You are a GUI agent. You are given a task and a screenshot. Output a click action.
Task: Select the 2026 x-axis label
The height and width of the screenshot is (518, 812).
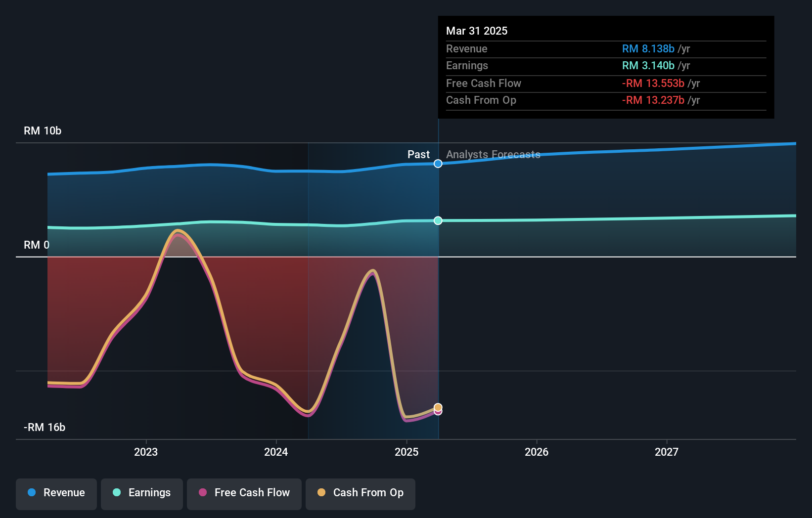(537, 452)
